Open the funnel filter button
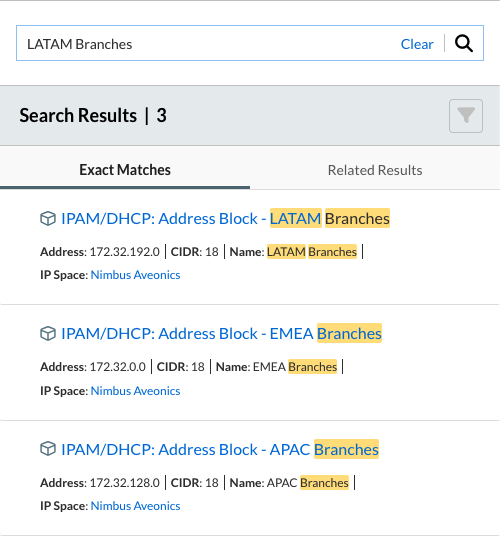 466,116
